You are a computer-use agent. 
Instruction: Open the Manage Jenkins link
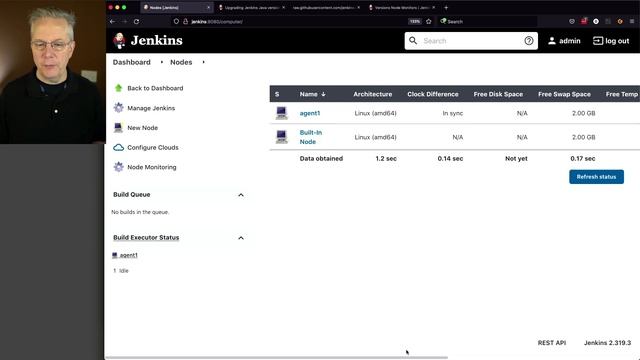pos(151,108)
